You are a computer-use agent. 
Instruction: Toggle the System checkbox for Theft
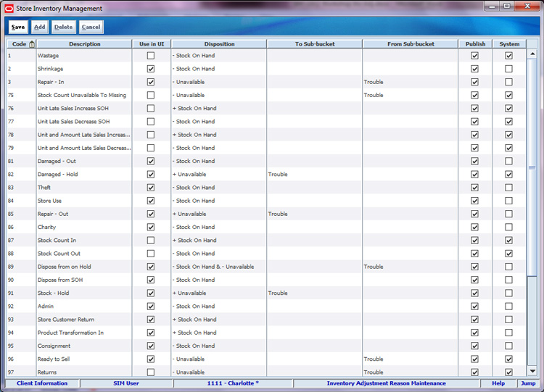click(509, 188)
